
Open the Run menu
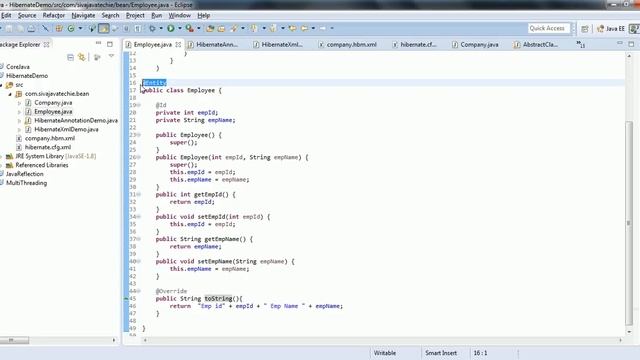[157, 16]
